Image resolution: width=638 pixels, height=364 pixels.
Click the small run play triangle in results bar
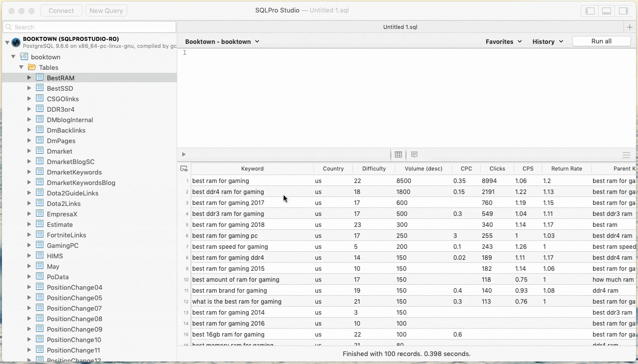pyautogui.click(x=184, y=155)
